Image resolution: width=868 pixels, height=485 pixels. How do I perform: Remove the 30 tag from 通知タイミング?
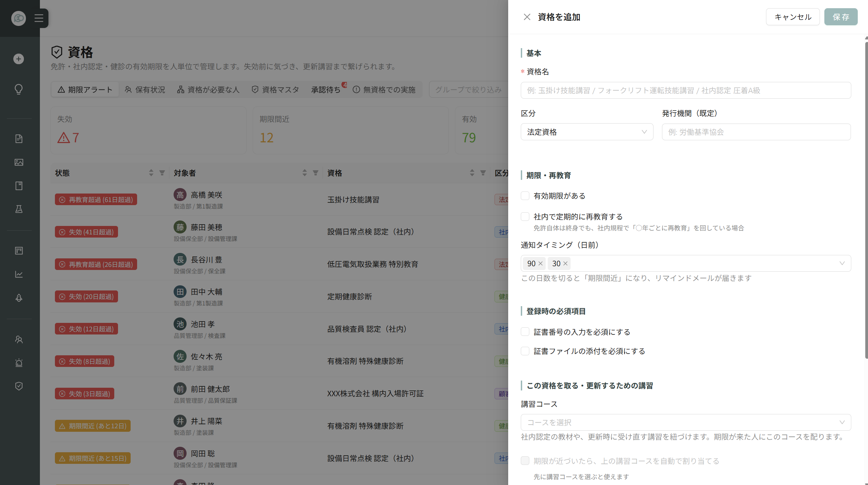(565, 263)
